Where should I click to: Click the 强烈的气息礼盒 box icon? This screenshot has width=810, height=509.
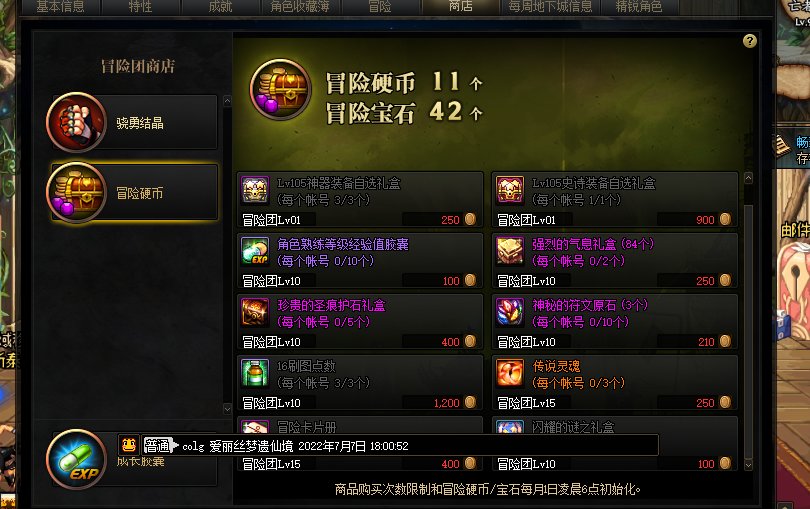click(x=510, y=251)
